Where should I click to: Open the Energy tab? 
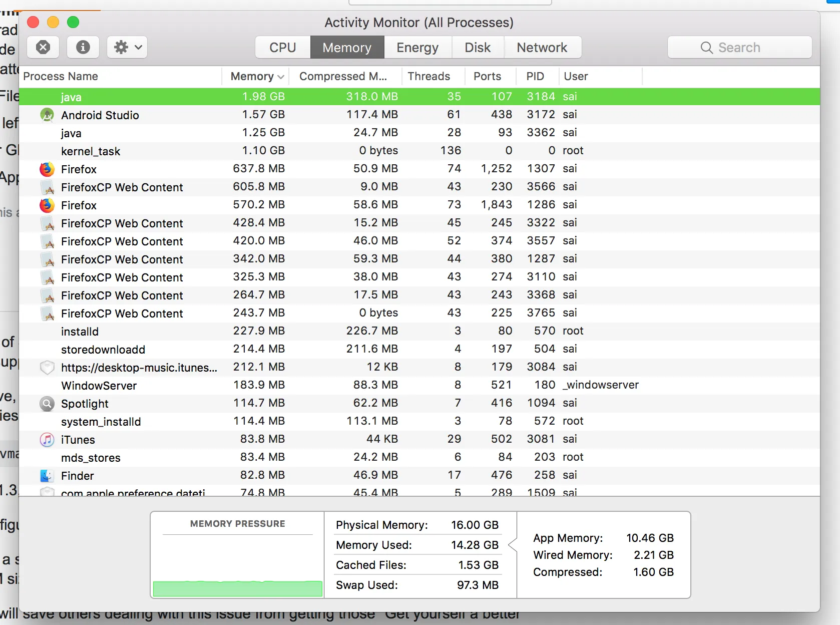[417, 48]
